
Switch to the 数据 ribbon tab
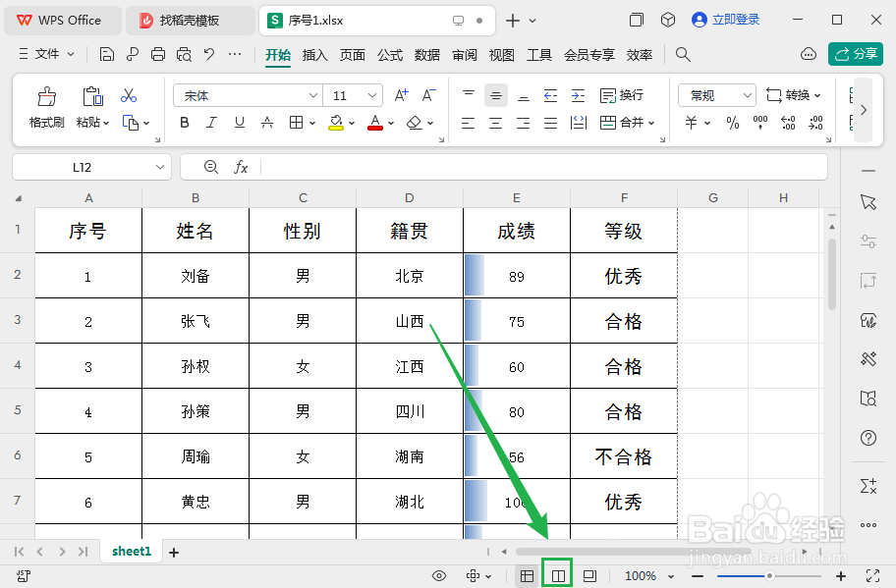[x=426, y=56]
